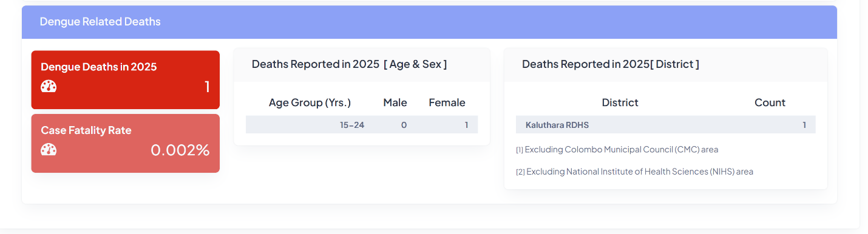Click the Deaths Reported in 2025 [District] title
Image resolution: width=868 pixels, height=234 pixels.
point(611,64)
